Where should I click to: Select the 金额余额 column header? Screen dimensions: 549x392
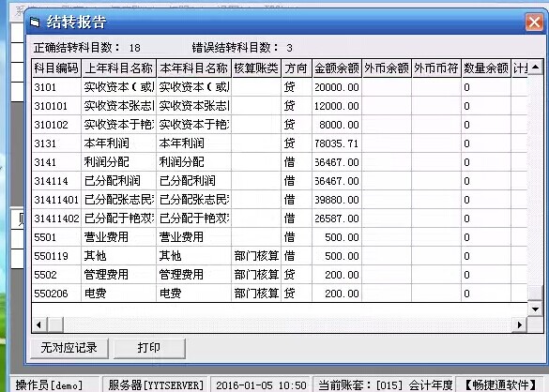coord(337,68)
